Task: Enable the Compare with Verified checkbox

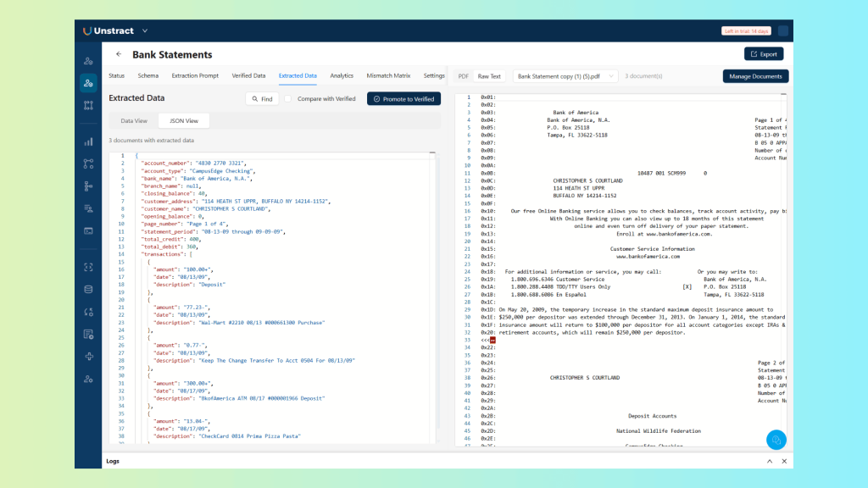Action: coord(288,99)
